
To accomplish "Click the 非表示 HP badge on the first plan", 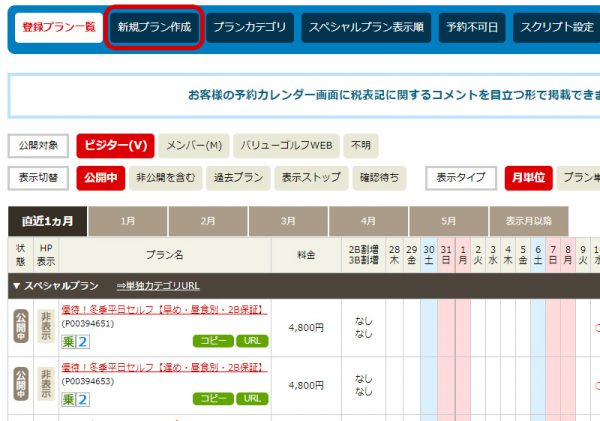I will (46, 326).
